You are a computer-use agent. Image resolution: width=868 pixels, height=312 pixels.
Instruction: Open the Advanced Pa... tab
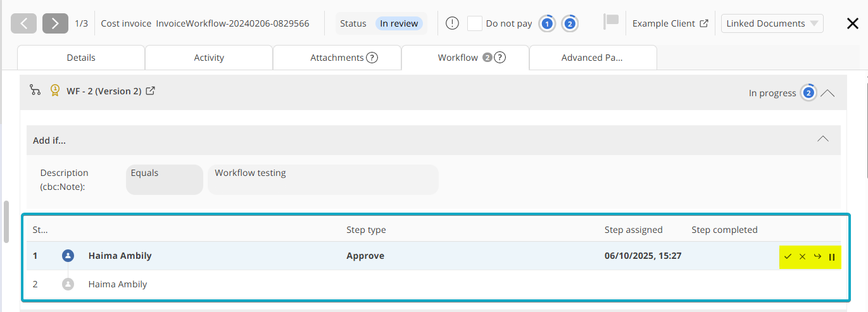592,58
